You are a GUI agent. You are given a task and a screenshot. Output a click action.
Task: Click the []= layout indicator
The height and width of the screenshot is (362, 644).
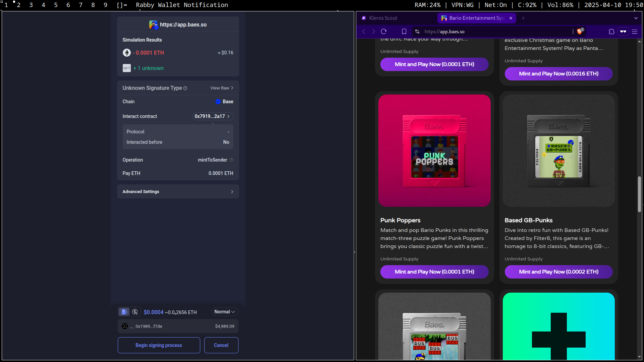(x=122, y=5)
